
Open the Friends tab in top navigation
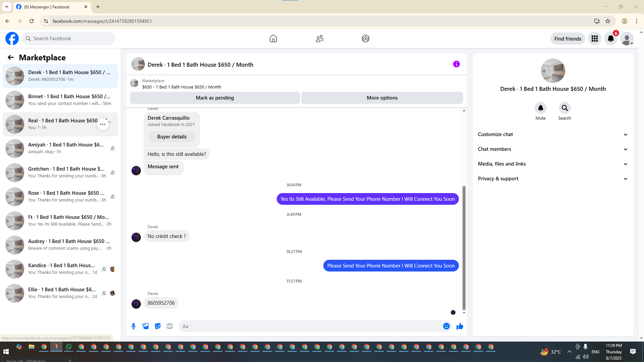(319, 39)
